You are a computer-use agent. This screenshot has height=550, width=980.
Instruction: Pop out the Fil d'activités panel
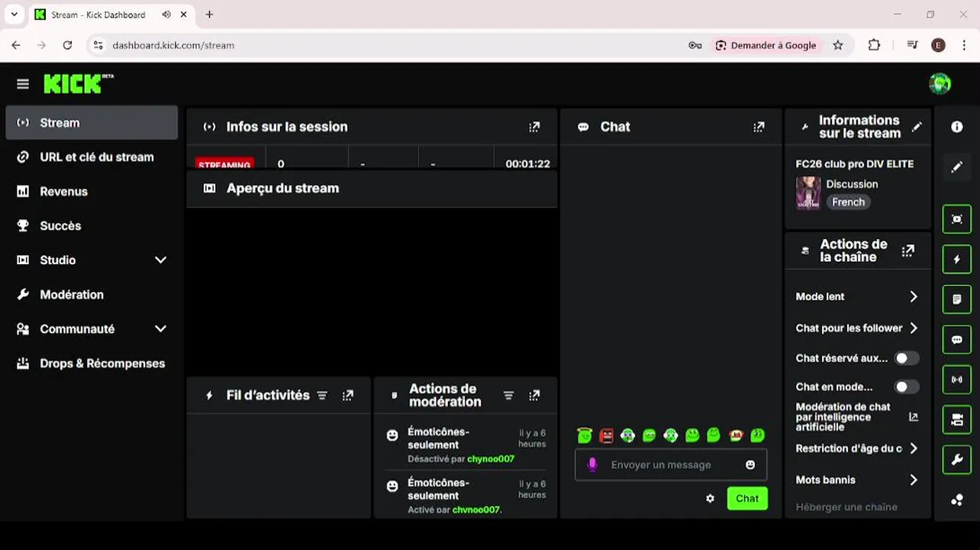click(x=348, y=395)
